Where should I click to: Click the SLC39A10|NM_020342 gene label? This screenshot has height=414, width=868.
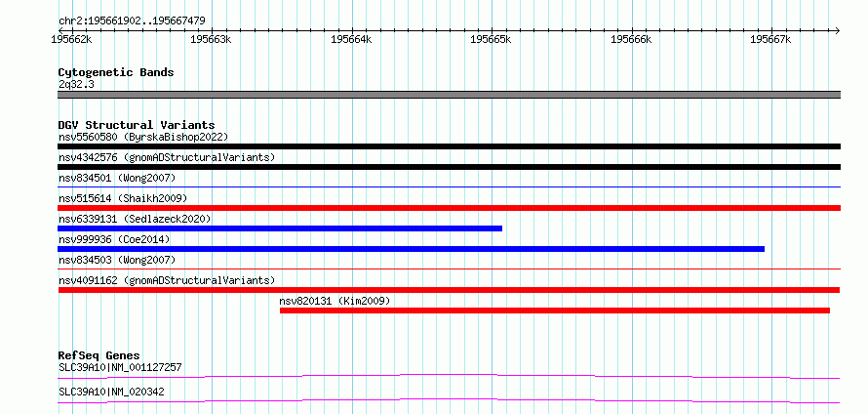[111, 392]
